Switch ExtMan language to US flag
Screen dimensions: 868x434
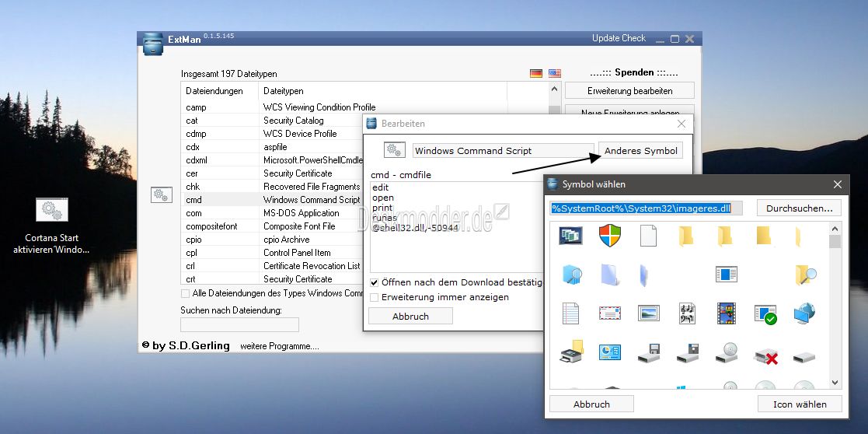click(555, 73)
